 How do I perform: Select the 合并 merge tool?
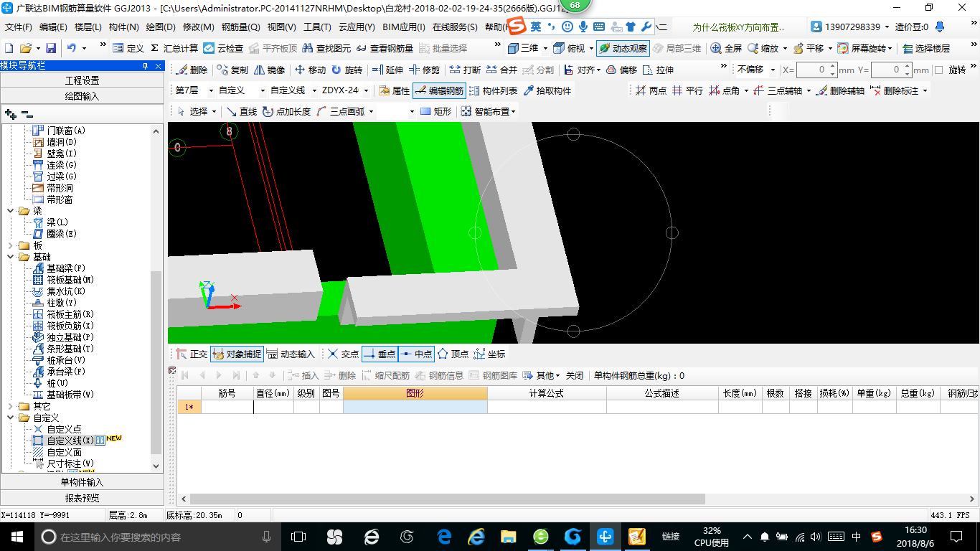pos(501,70)
